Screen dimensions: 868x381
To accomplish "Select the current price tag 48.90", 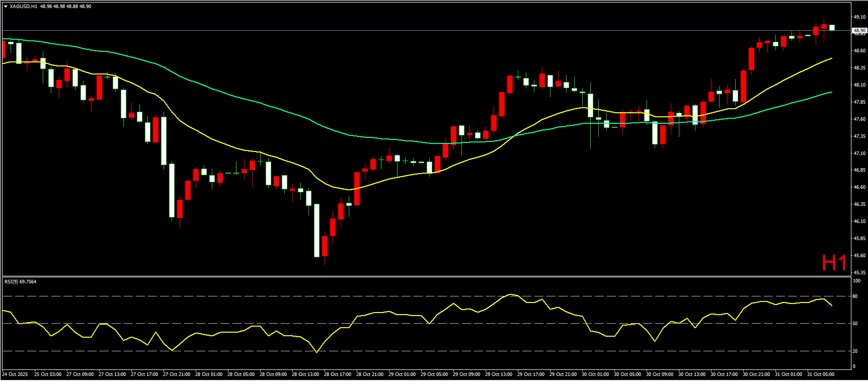I will pyautogui.click(x=859, y=31).
